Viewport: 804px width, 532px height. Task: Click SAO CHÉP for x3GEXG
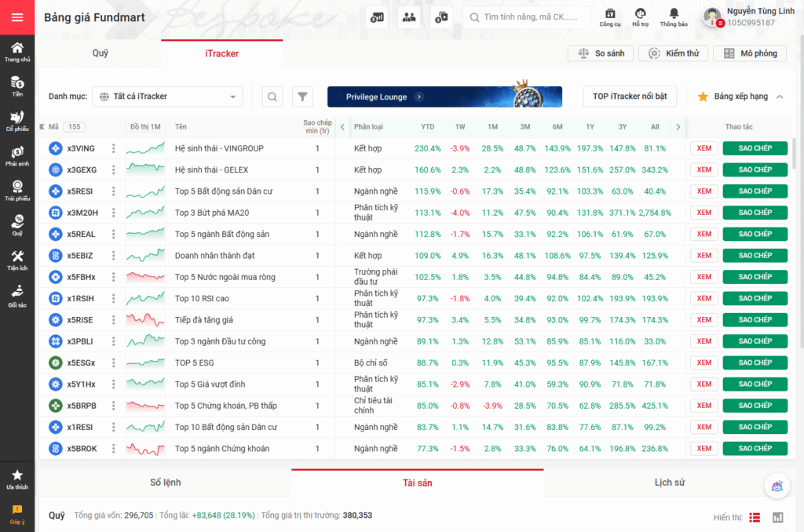tap(755, 169)
